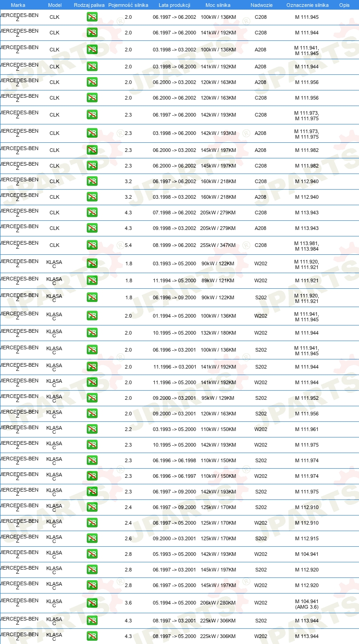Select CLK model cell in the 5.4 row
The height and width of the screenshot is (644, 359).
[x=54, y=246]
